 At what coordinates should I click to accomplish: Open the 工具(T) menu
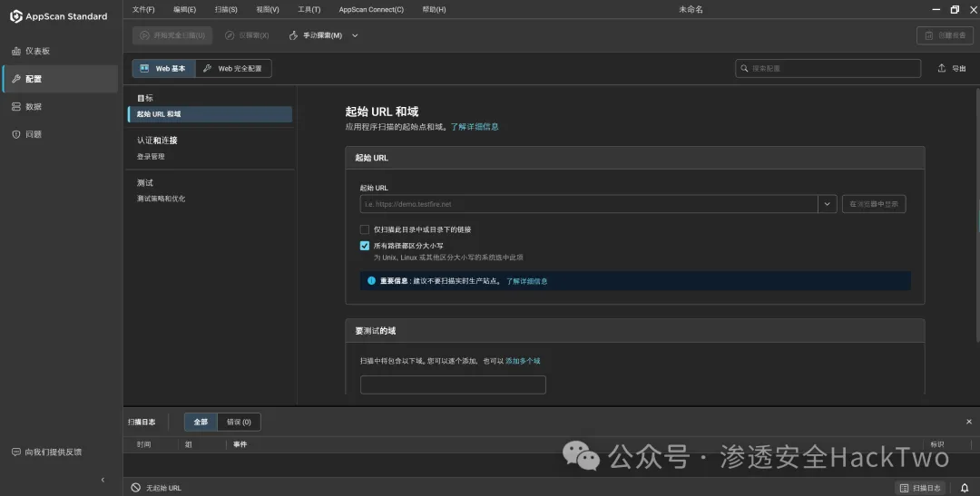click(x=309, y=9)
